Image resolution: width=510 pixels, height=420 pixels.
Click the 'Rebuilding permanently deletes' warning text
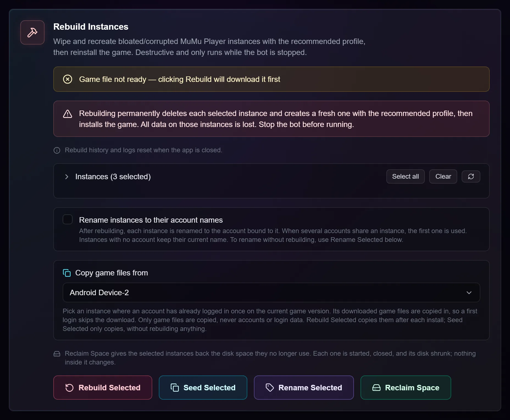click(x=276, y=119)
